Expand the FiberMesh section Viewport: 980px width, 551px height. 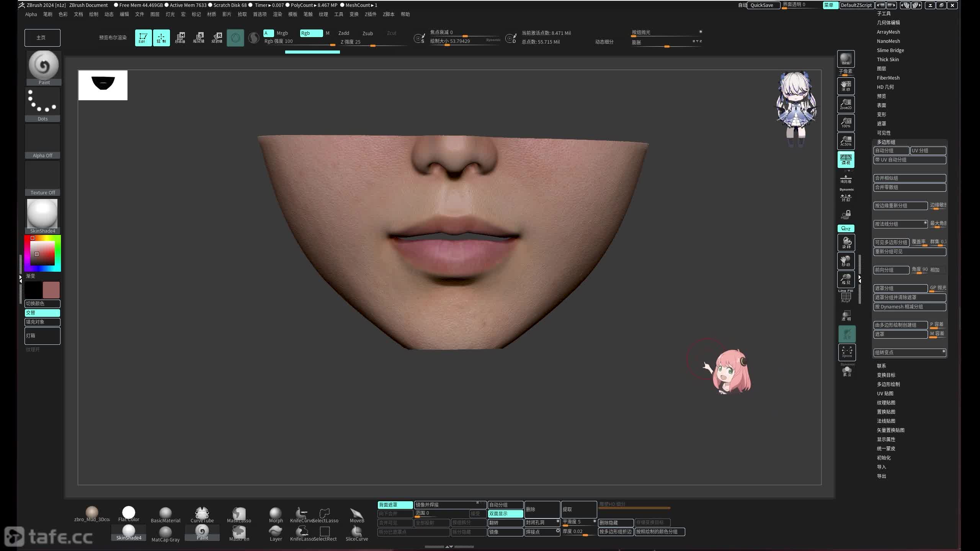[x=888, y=78]
